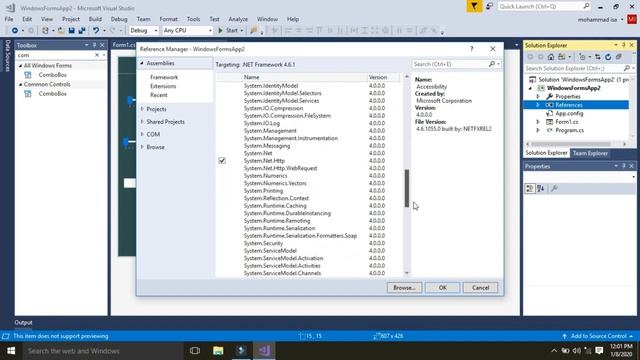Click the Save All toolbar icon

click(x=82, y=31)
